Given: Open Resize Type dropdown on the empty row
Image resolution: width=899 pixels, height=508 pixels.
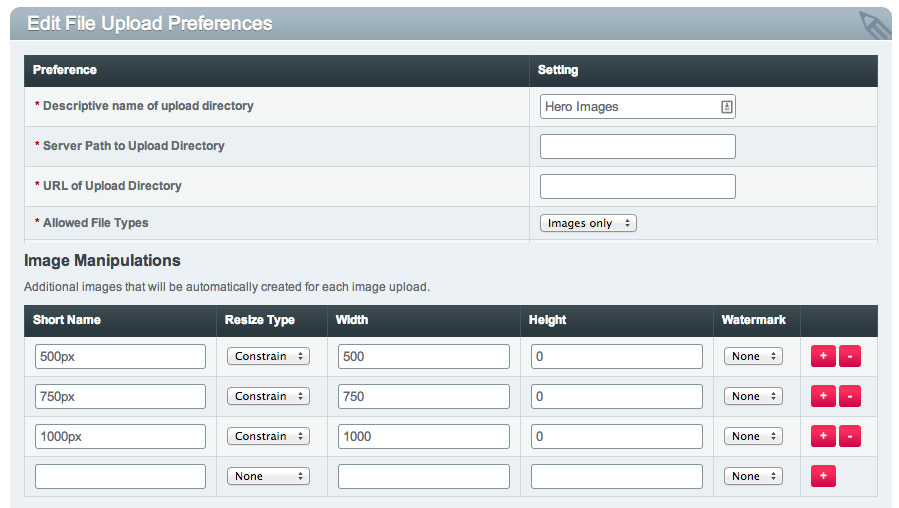Looking at the screenshot, I should (268, 476).
